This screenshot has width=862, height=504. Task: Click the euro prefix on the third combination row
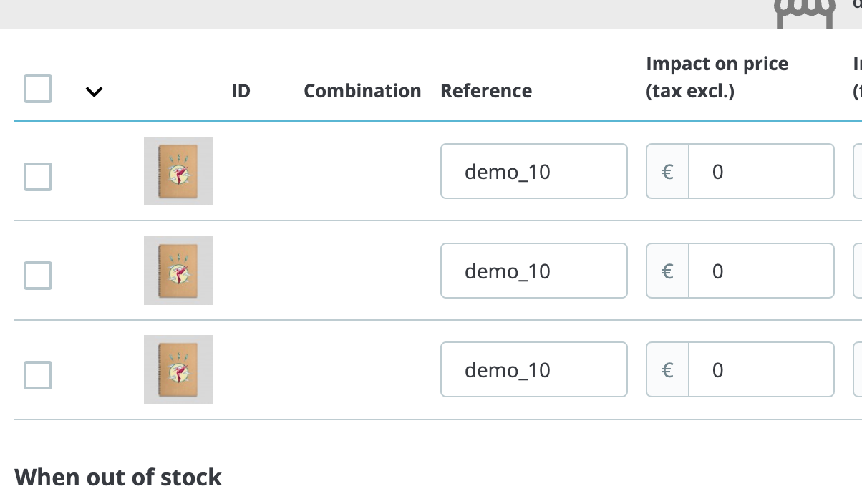tap(667, 369)
